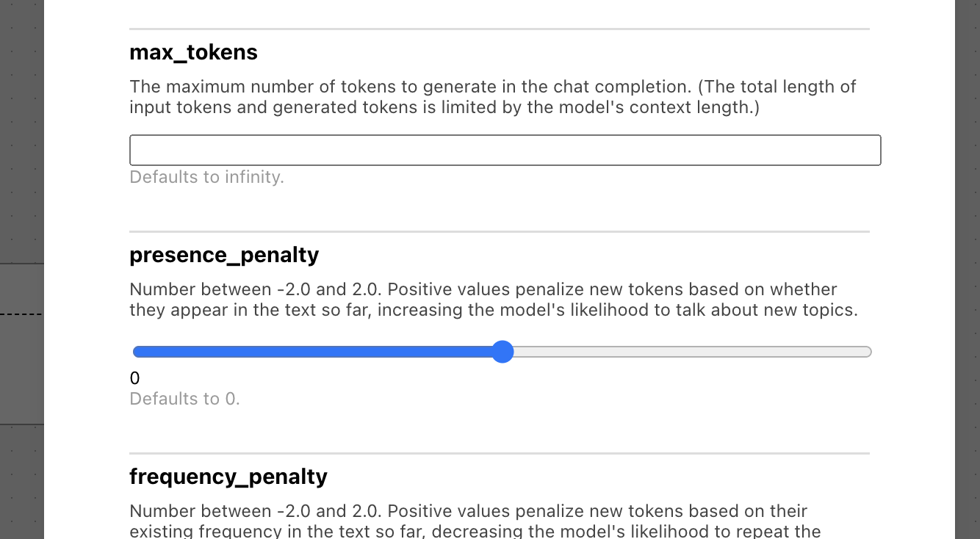Set presence_penalty slider to its far-left minimum
Image resolution: width=980 pixels, height=539 pixels.
tap(134, 352)
